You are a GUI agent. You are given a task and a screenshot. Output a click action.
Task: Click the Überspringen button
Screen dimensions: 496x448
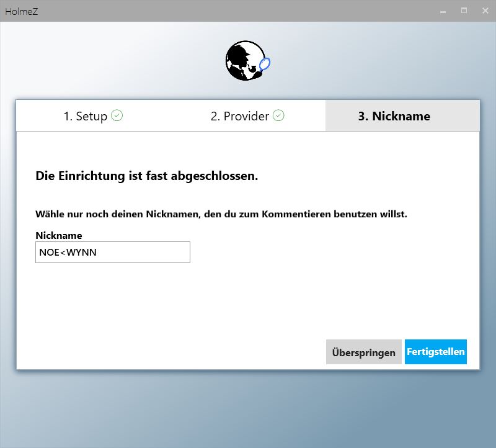coord(364,352)
